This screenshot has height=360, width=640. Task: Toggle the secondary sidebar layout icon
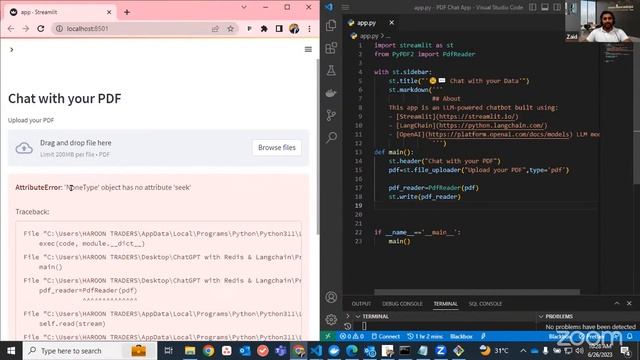click(557, 7)
